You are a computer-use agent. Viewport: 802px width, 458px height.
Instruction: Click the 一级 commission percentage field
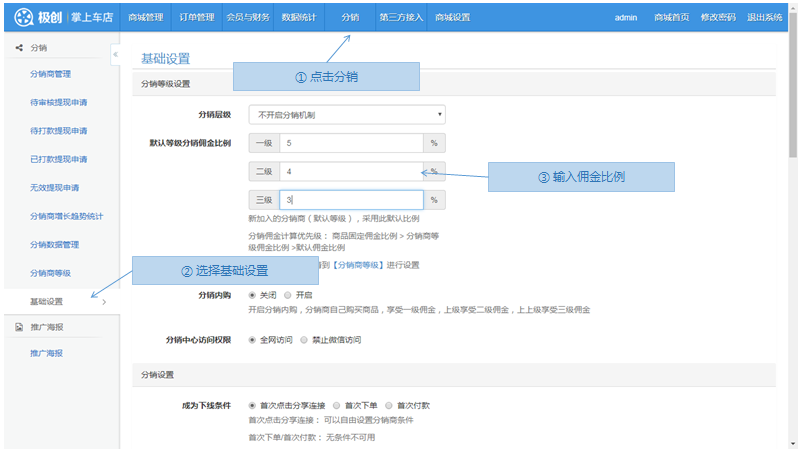tap(351, 143)
